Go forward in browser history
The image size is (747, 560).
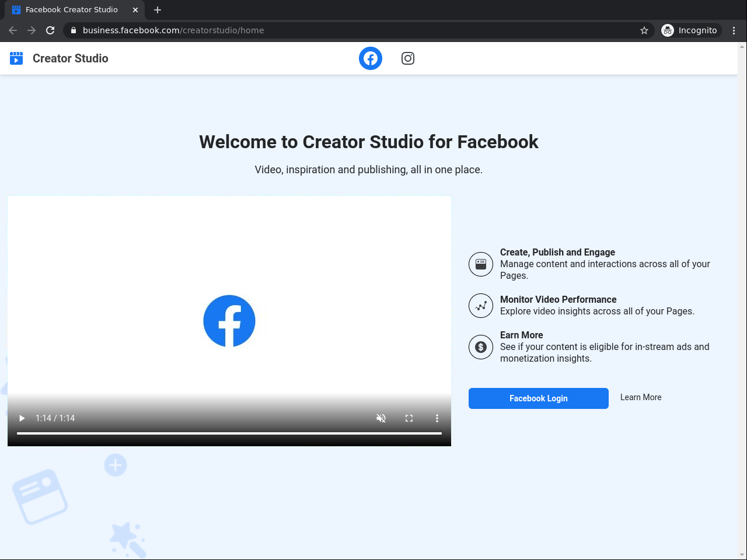[32, 30]
